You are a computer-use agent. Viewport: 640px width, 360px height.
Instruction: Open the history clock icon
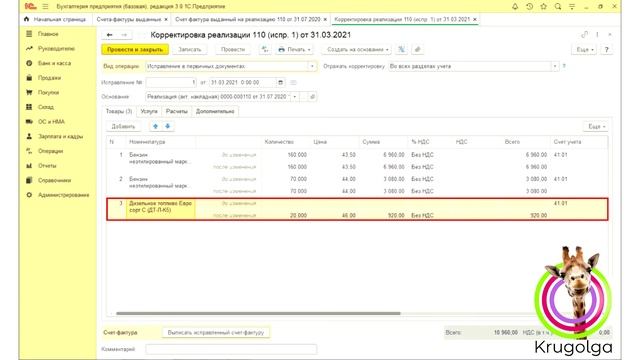(x=529, y=7)
